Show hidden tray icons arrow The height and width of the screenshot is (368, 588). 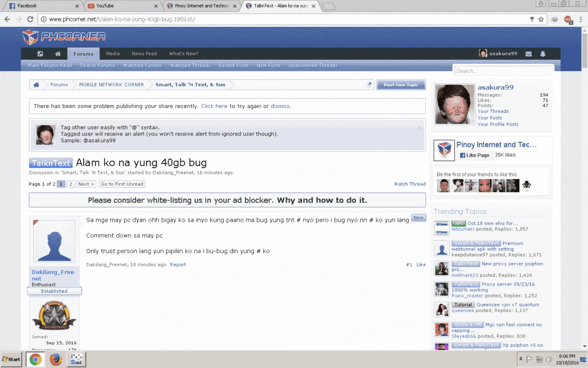[521, 359]
